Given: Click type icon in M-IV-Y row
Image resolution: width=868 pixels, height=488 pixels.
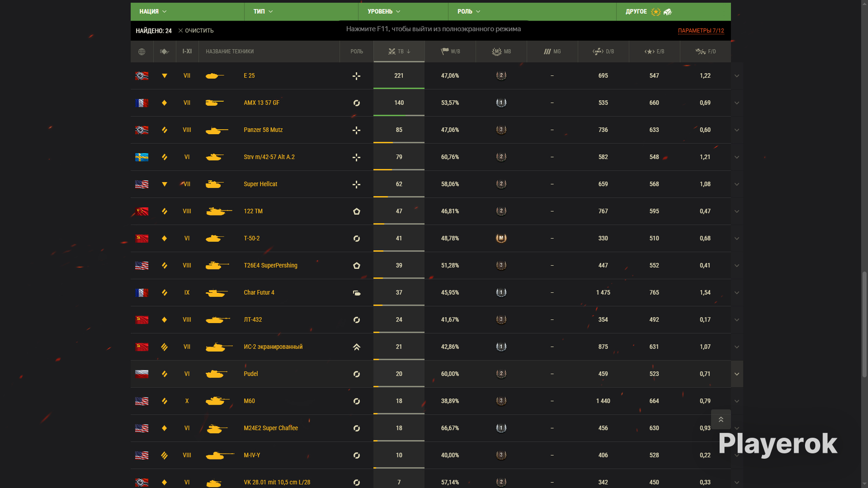Looking at the screenshot, I should coord(165,455).
